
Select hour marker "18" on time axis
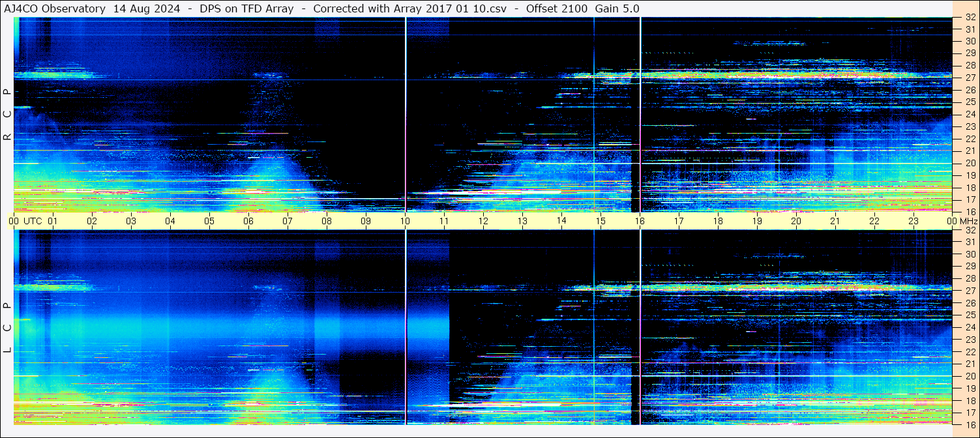(x=718, y=221)
